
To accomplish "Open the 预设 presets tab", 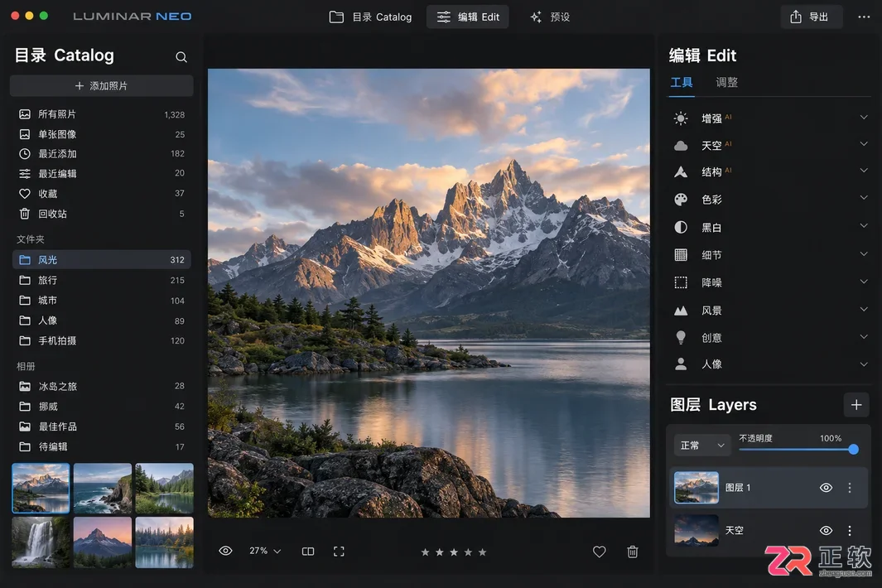I will click(550, 17).
